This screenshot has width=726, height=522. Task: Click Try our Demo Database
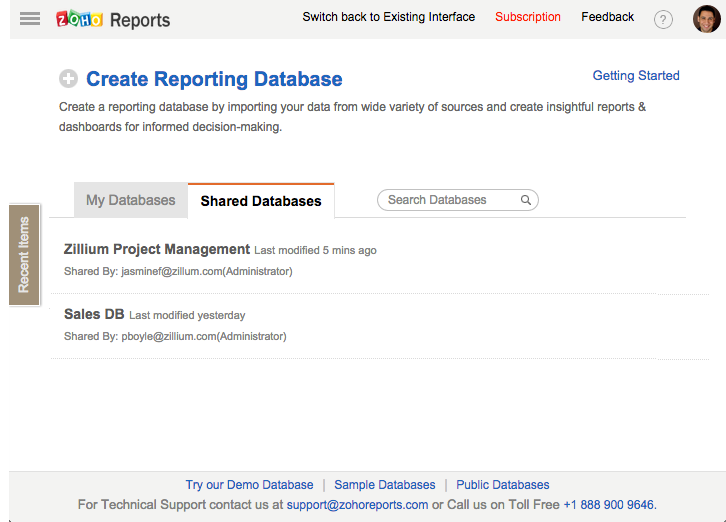[x=249, y=485]
